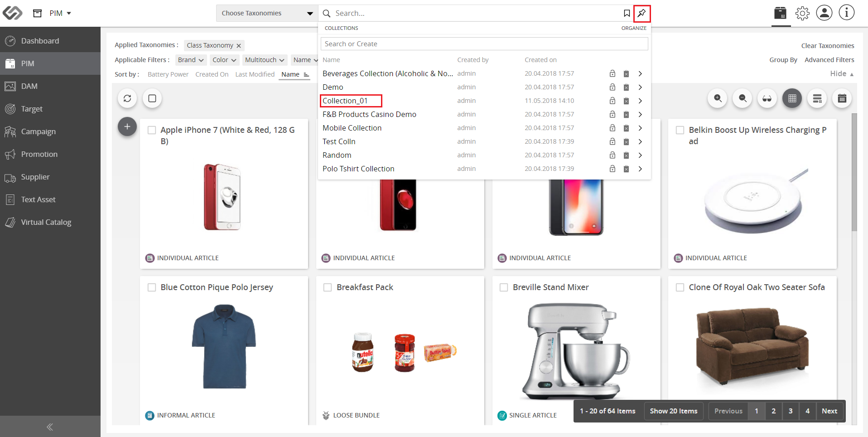The image size is (868, 437).
Task: Click the calendar view button
Action: click(x=842, y=98)
